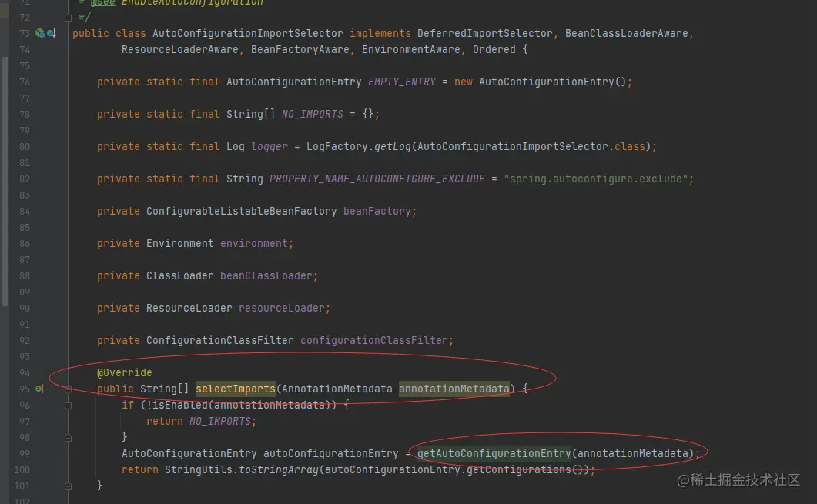817x504 pixels.
Task: Click the beanFactory field name
Action: (377, 211)
